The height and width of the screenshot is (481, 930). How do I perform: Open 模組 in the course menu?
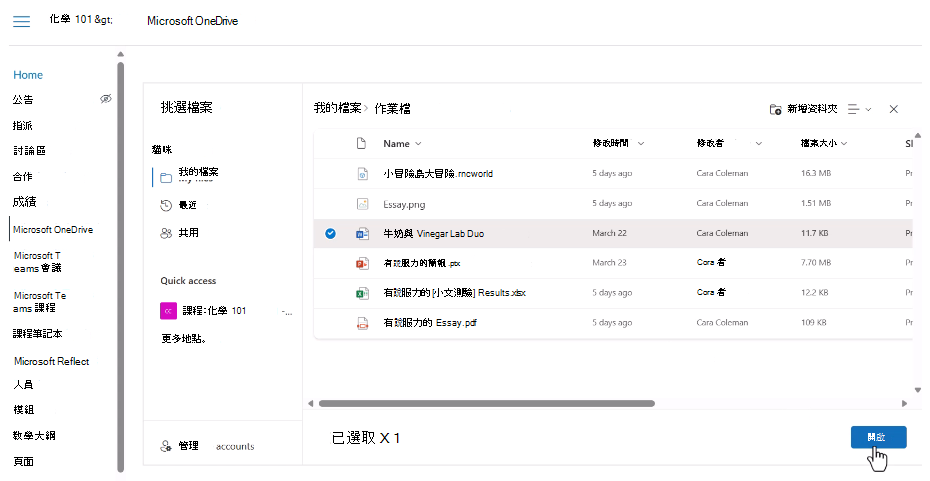(24, 410)
